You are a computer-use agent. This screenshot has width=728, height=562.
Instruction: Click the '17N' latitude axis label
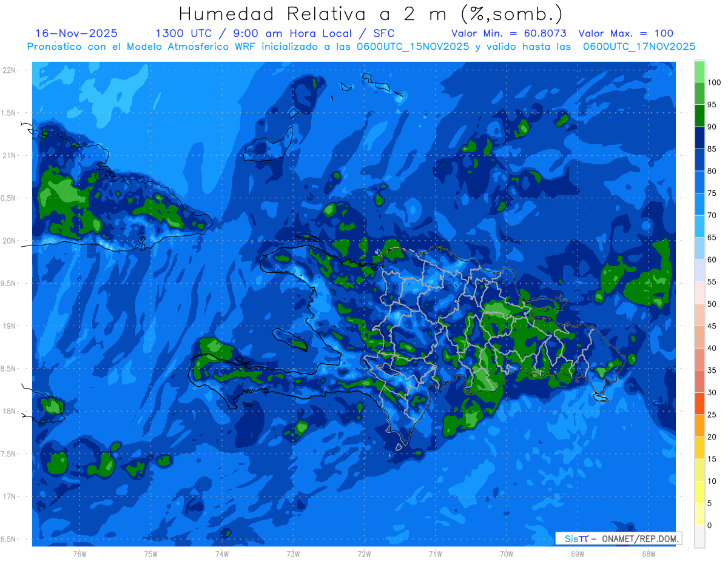click(10, 497)
